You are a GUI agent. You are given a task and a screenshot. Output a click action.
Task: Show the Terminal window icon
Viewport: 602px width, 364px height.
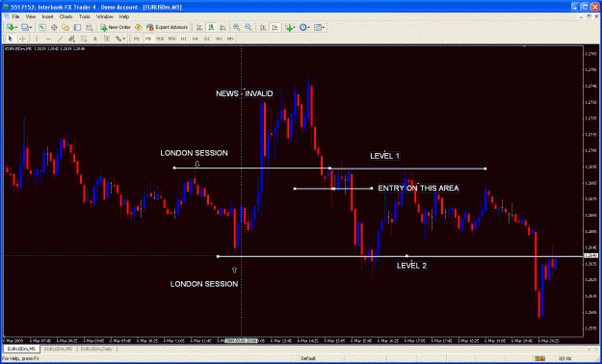(78, 27)
